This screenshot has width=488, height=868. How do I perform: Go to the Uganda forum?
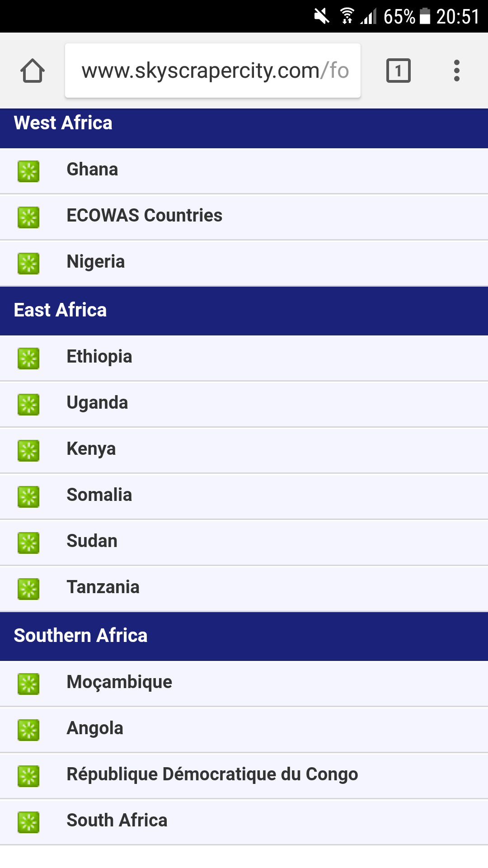tap(97, 403)
